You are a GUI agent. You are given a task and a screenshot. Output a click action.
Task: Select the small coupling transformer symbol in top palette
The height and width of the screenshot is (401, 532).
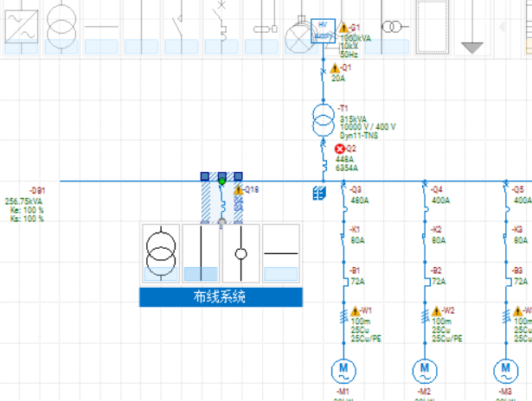click(x=393, y=27)
